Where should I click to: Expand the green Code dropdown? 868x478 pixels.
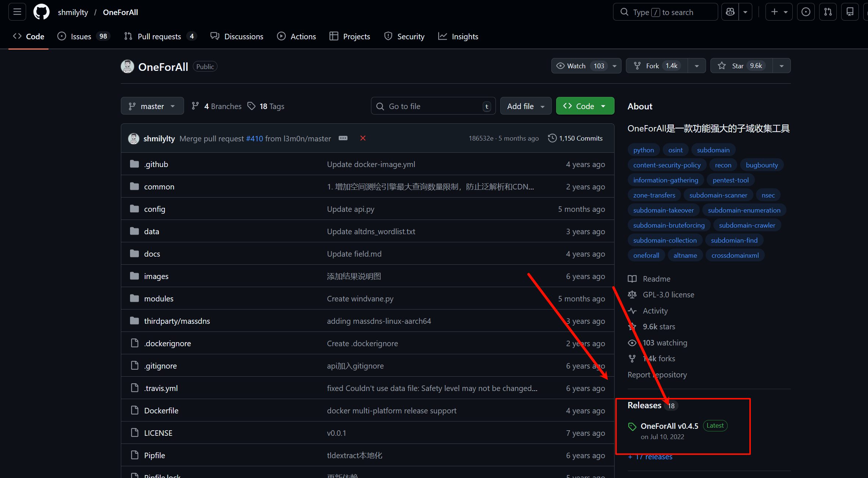[585, 106]
